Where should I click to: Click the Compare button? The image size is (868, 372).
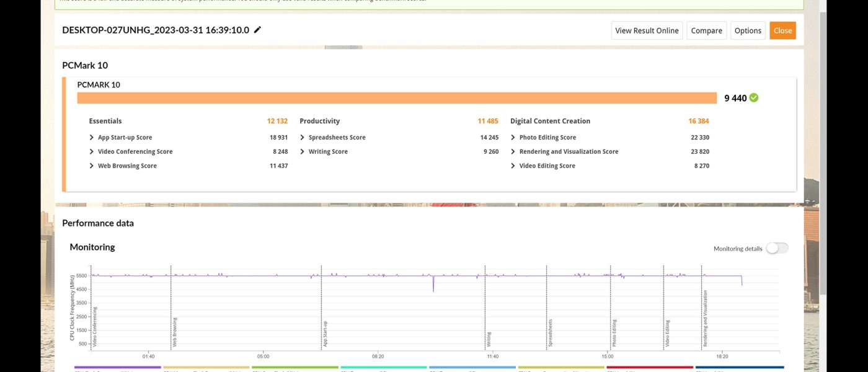coord(706,30)
